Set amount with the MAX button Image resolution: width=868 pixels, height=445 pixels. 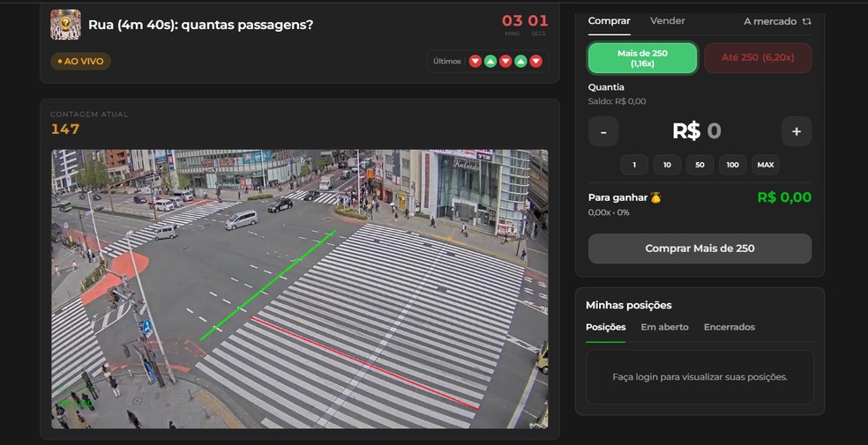pyautogui.click(x=765, y=165)
